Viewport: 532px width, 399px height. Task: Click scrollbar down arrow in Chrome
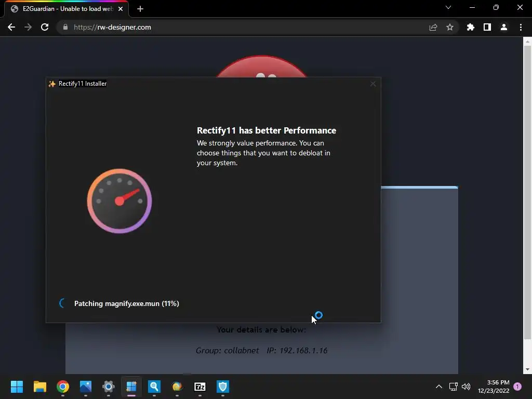point(527,369)
